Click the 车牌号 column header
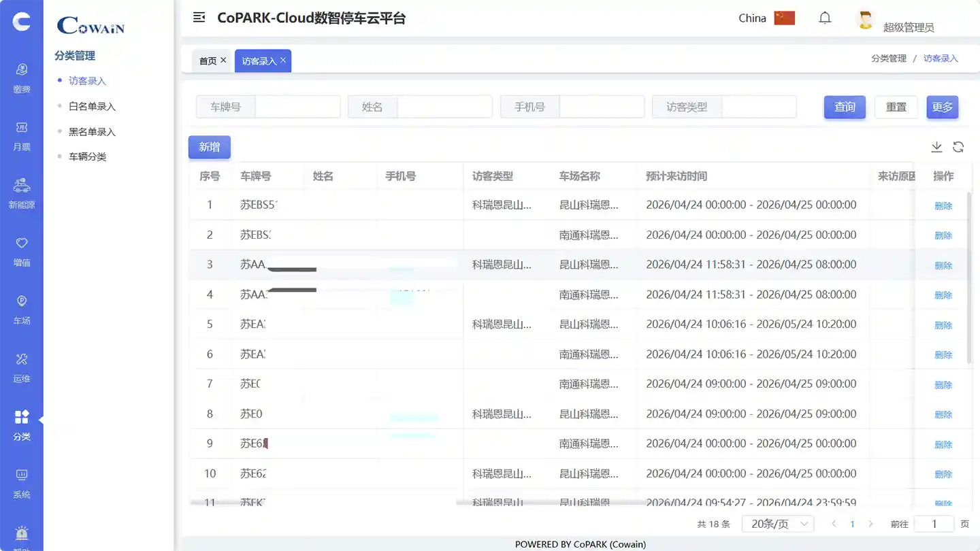The height and width of the screenshot is (551, 980). [256, 176]
